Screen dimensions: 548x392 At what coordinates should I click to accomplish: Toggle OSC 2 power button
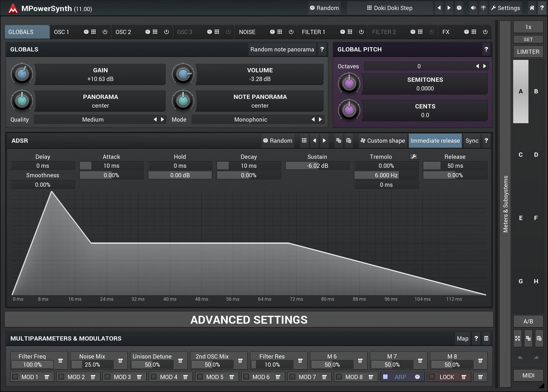(x=166, y=32)
